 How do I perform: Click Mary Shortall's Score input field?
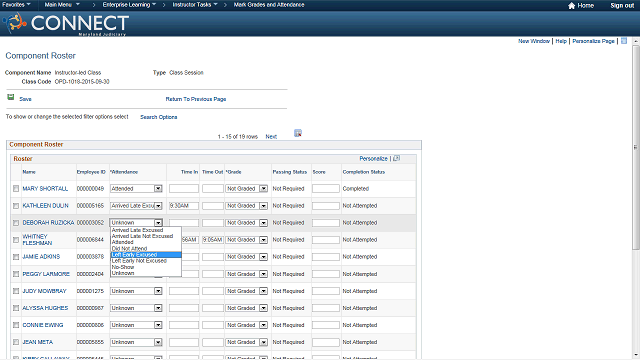[326, 189]
